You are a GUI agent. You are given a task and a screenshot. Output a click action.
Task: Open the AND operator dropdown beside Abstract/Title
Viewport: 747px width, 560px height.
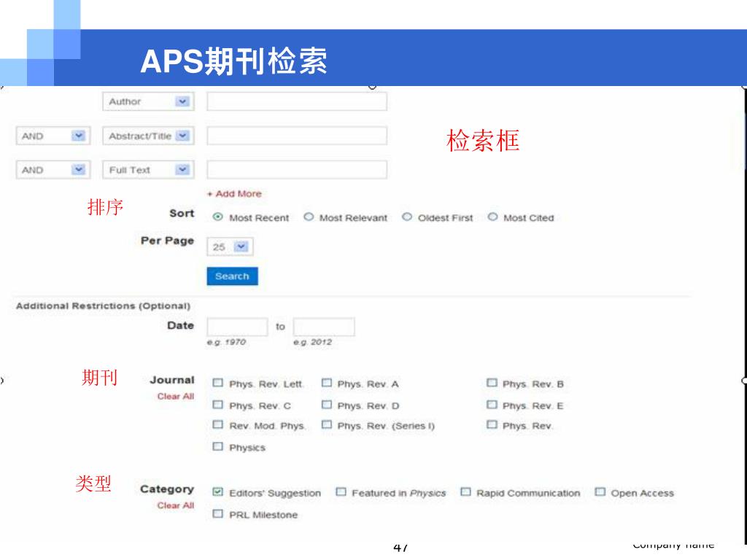tap(53, 136)
